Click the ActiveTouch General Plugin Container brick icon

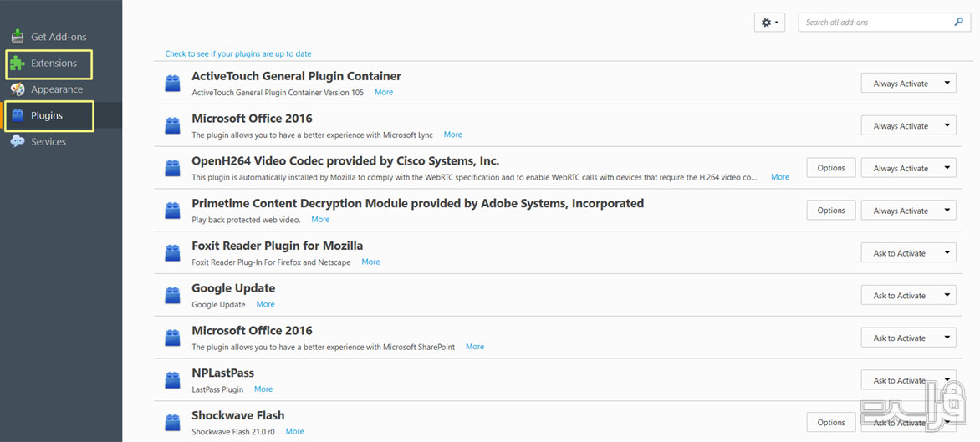click(x=172, y=83)
